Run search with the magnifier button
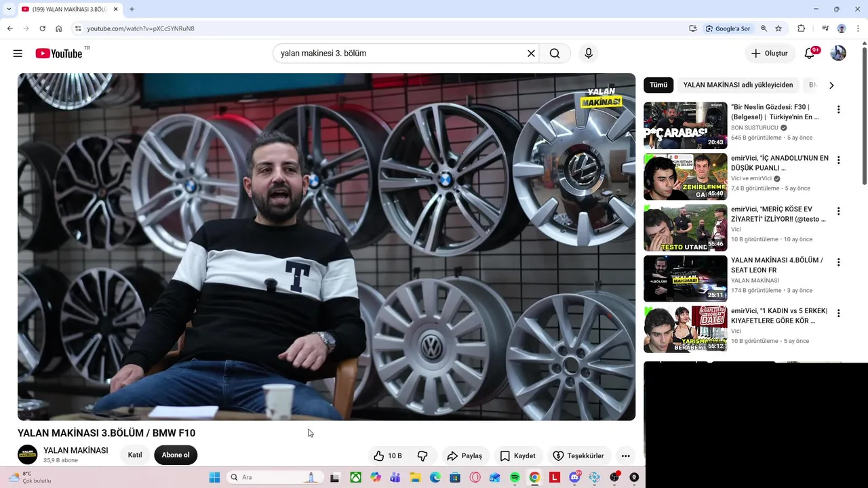 555,54
